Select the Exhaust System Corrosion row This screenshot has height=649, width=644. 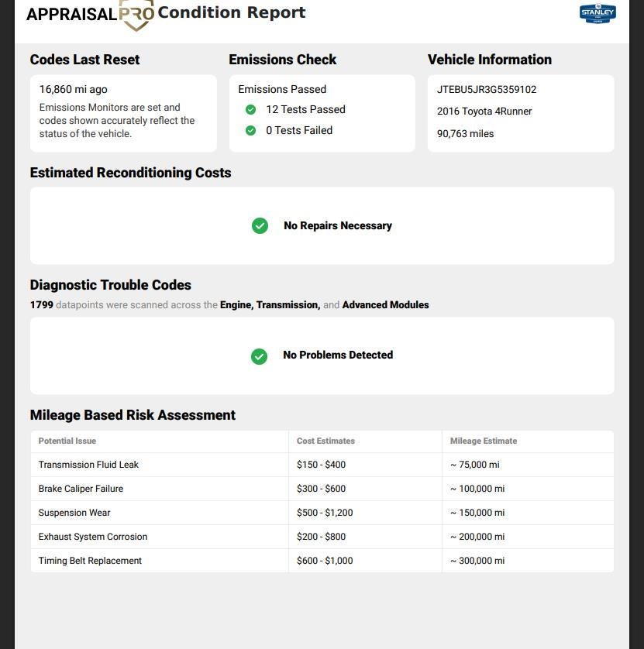click(x=322, y=537)
